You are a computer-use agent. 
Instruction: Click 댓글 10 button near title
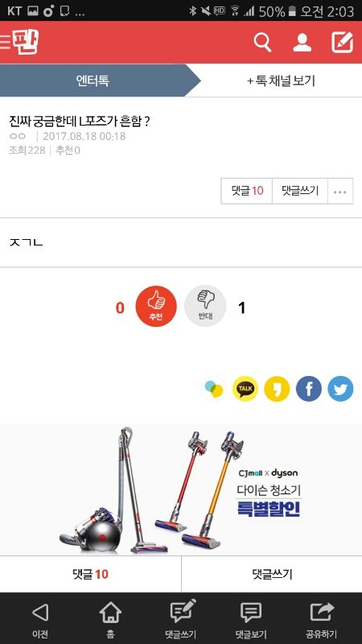pos(247,191)
